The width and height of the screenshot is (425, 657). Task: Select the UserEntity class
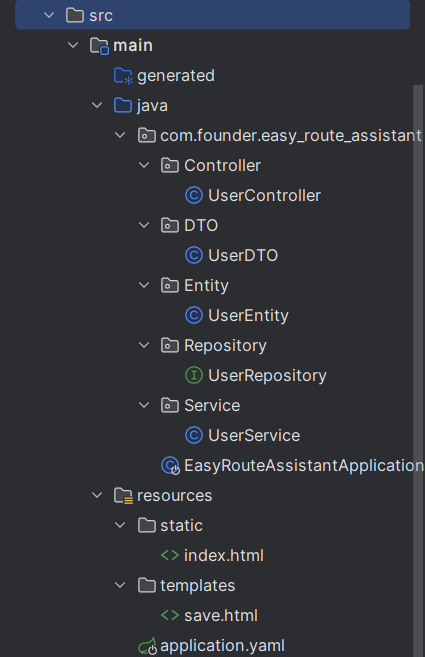click(x=248, y=315)
